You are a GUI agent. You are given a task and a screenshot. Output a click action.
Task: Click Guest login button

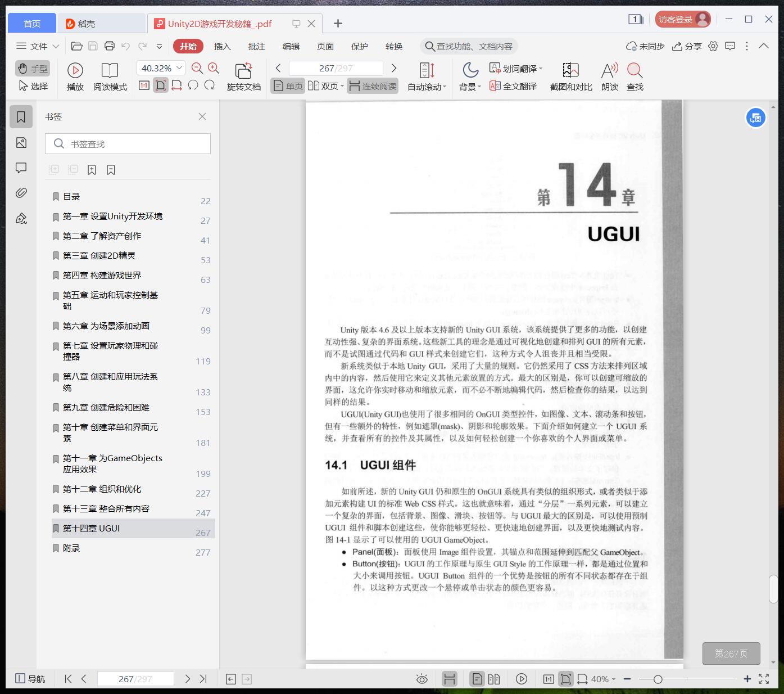683,19
